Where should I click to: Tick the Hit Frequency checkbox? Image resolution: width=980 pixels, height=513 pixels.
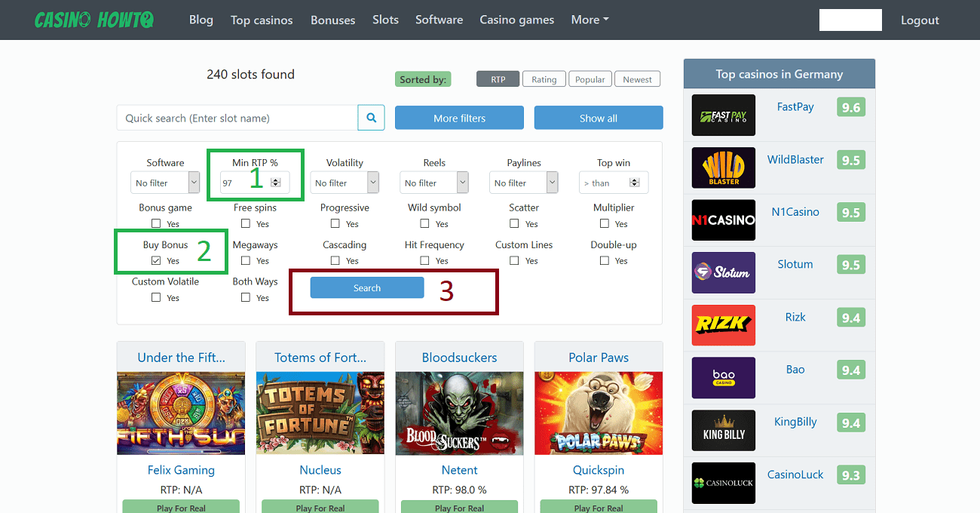(x=425, y=260)
